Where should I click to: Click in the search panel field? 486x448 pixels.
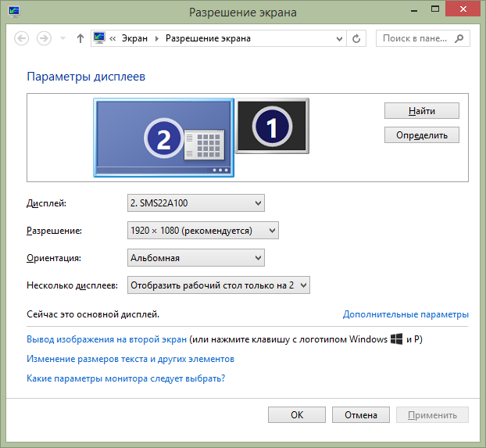[414, 38]
